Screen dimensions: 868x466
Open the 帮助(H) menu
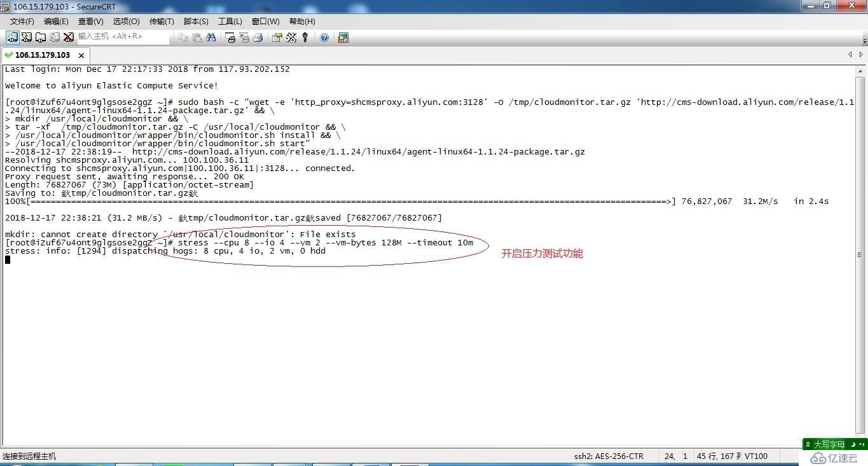coord(302,22)
